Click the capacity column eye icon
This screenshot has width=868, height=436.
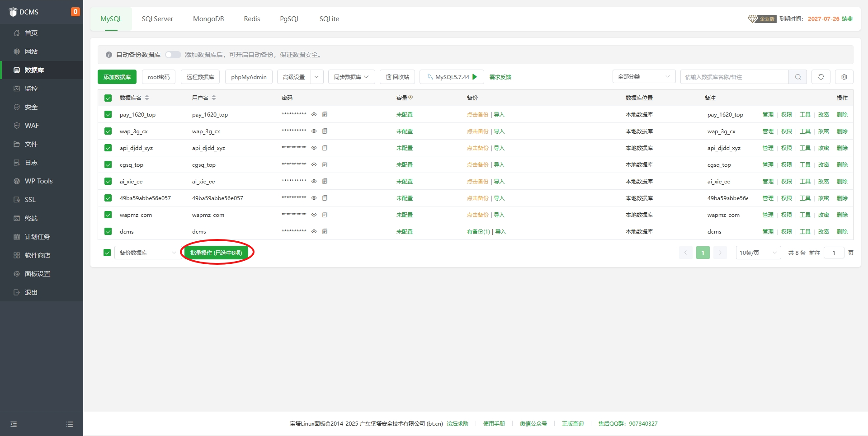pyautogui.click(x=410, y=98)
